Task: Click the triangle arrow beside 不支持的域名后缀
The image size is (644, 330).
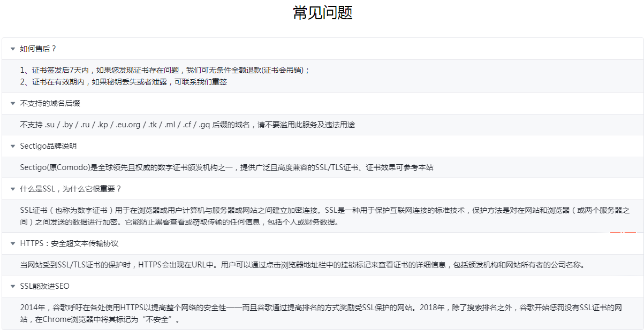Action: [x=12, y=103]
